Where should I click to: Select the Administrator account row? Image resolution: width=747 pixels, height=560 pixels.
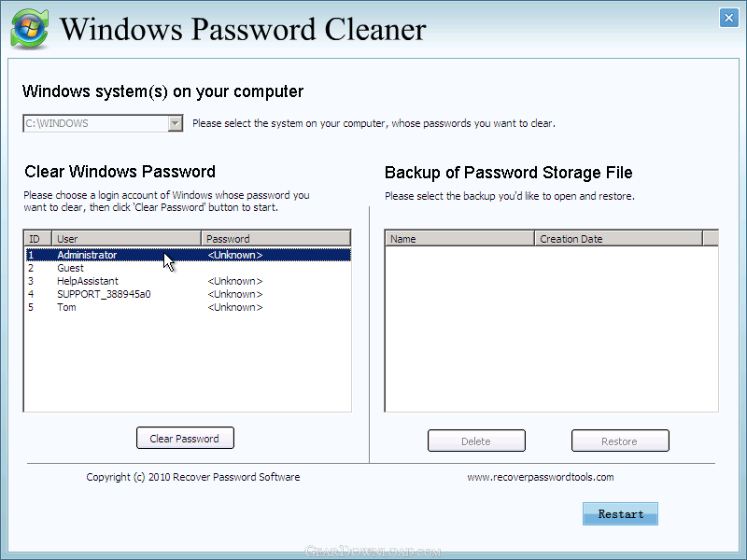coord(189,255)
